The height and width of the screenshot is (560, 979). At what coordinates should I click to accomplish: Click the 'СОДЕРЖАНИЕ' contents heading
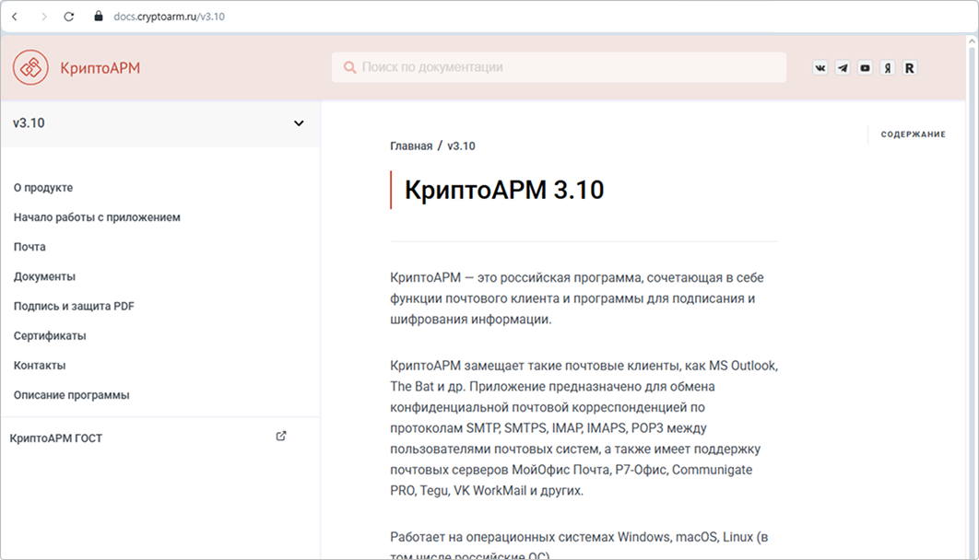913,134
